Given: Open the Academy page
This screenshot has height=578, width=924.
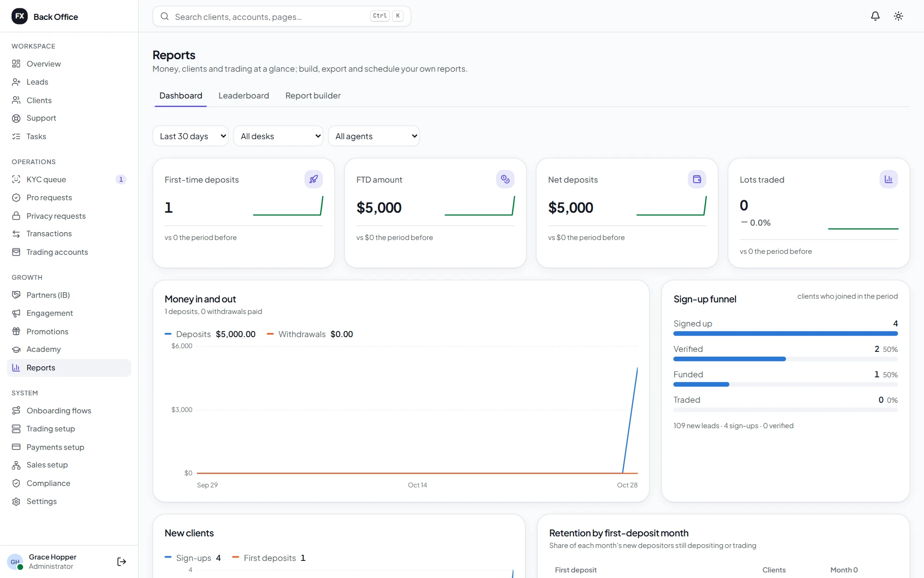Looking at the screenshot, I should pyautogui.click(x=69, y=349).
